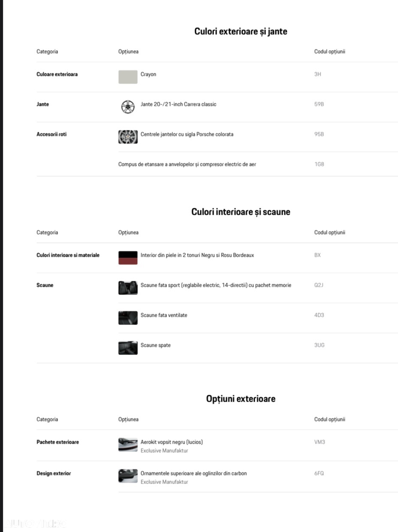Select the ventilated front seats image
398x532 pixels.
point(128,318)
